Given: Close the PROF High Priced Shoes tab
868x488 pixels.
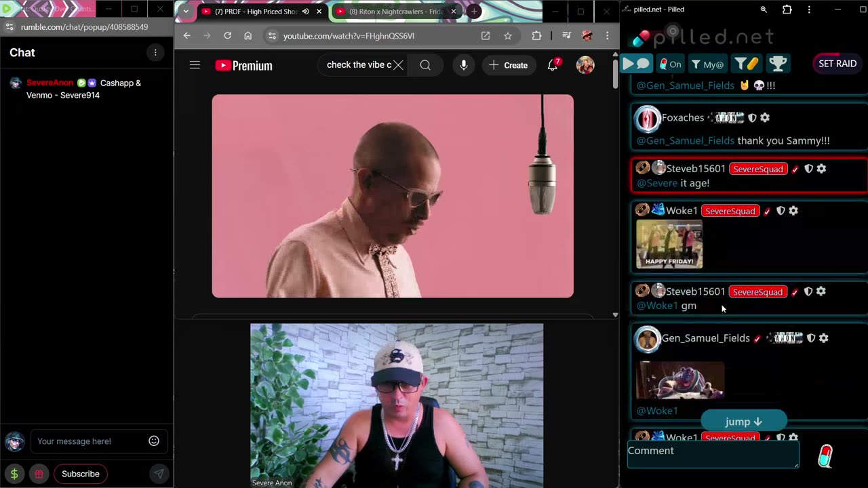Looking at the screenshot, I should [x=319, y=12].
